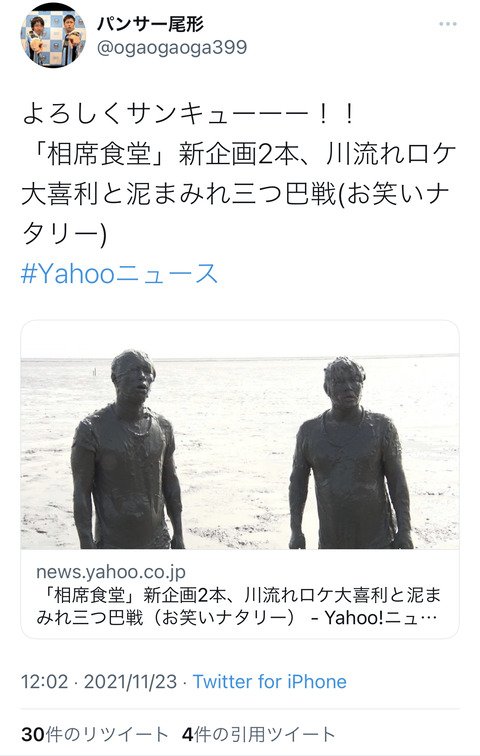Click the tweet text ending タリー)
The width and height of the screenshot is (480, 756).
tap(64, 234)
